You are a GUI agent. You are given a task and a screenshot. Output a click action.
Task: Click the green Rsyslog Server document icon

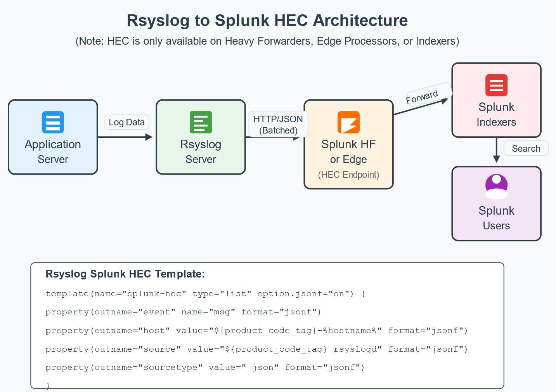click(201, 122)
